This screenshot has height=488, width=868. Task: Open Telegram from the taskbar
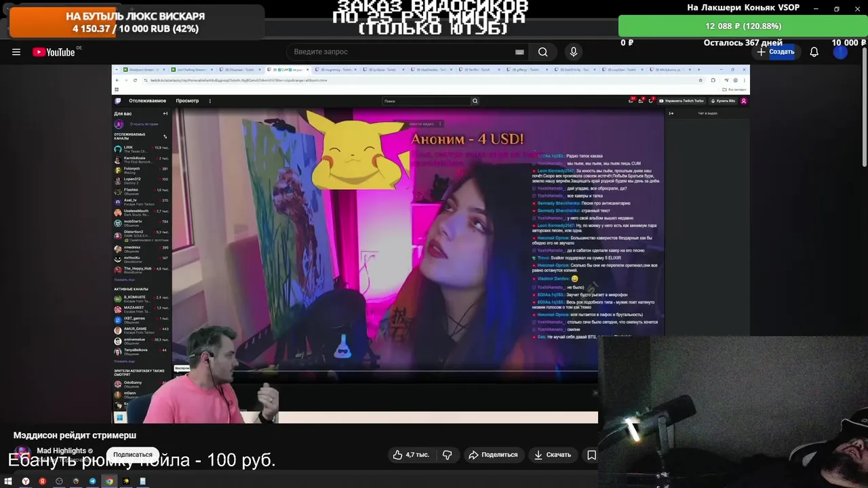(x=92, y=481)
